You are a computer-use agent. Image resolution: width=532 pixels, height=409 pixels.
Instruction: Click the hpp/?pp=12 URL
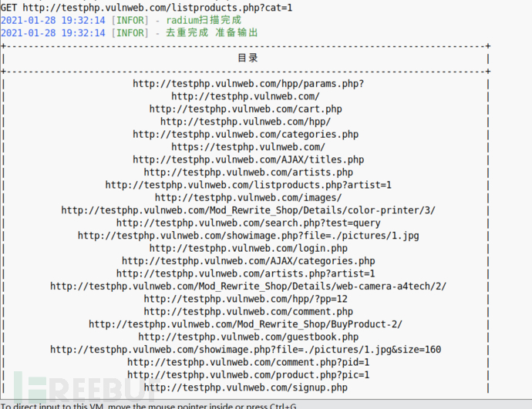pos(245,299)
